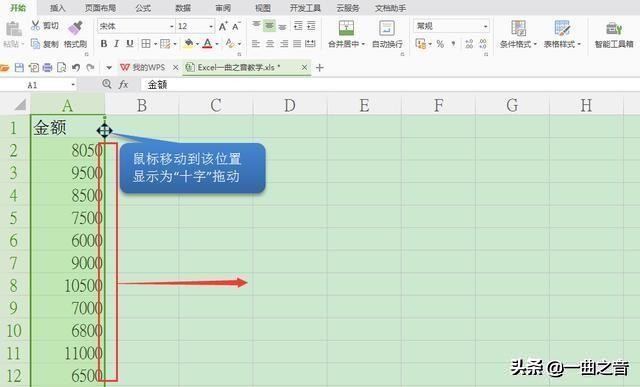640x387 pixels.
Task: Click the distributed alignment icon
Action: [311, 44]
